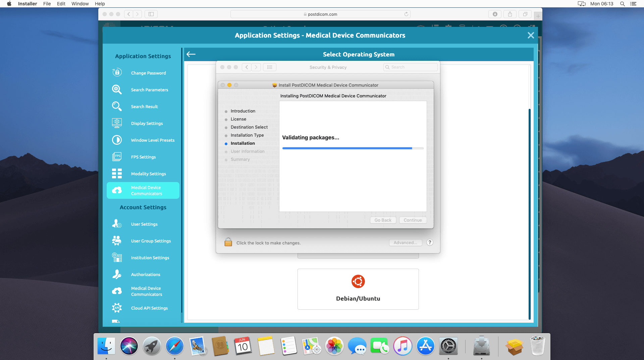Open help in Security & Privacy
Image resolution: width=644 pixels, height=360 pixels.
(x=430, y=242)
